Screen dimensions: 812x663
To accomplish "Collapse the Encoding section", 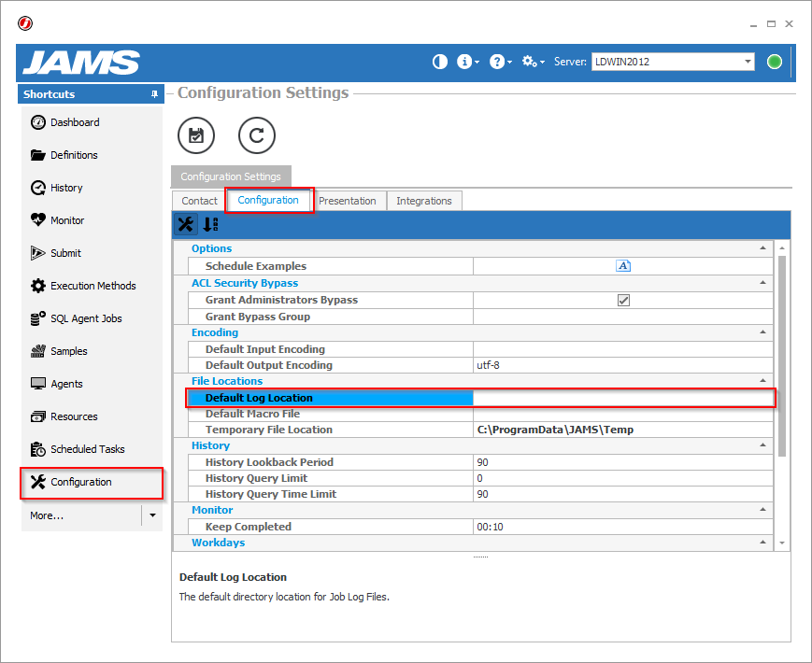I will tap(762, 332).
